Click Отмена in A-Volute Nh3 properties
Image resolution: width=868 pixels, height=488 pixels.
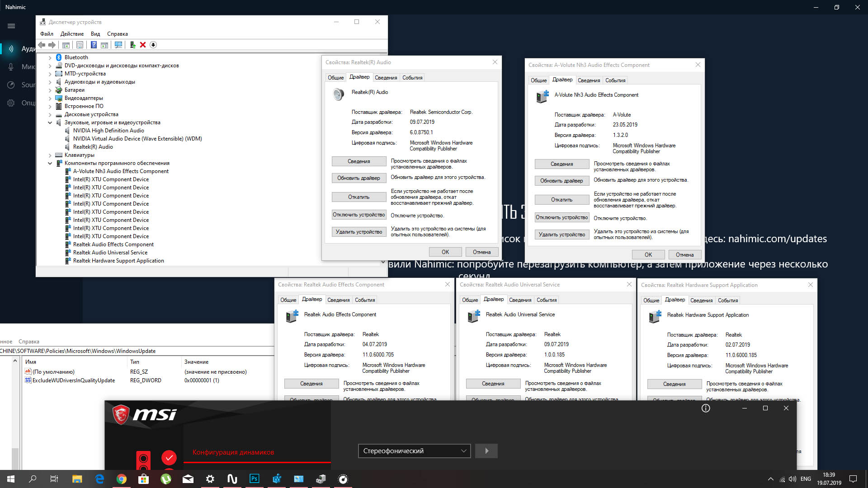pos(684,255)
